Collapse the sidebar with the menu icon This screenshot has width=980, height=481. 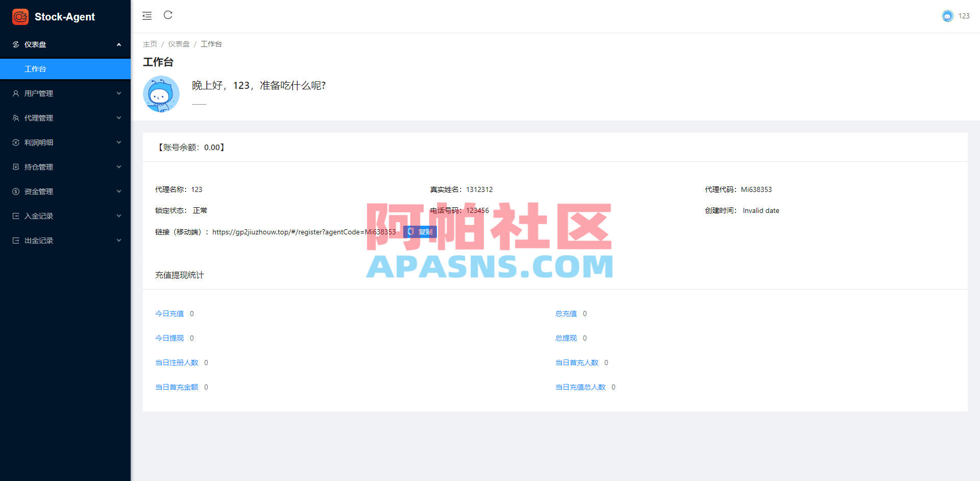147,16
